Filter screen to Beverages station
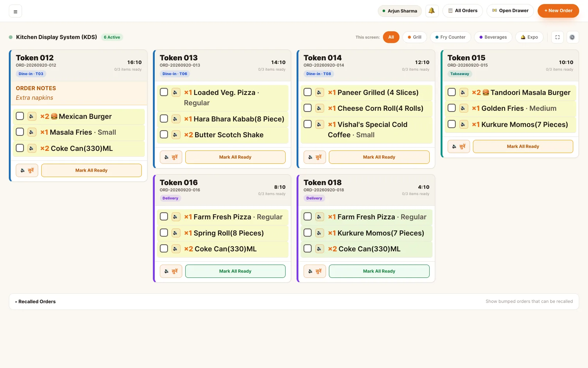588x368 pixels. click(493, 37)
